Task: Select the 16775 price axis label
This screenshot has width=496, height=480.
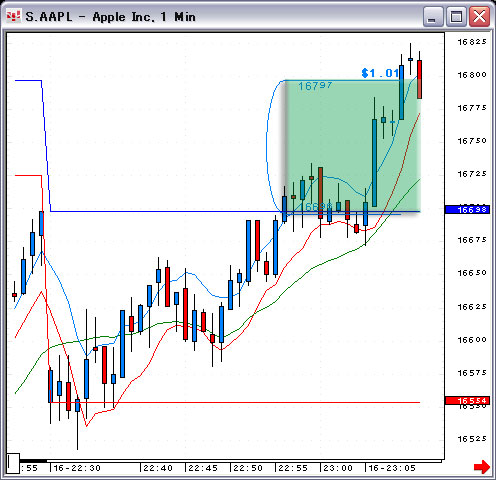Action: tap(472, 108)
